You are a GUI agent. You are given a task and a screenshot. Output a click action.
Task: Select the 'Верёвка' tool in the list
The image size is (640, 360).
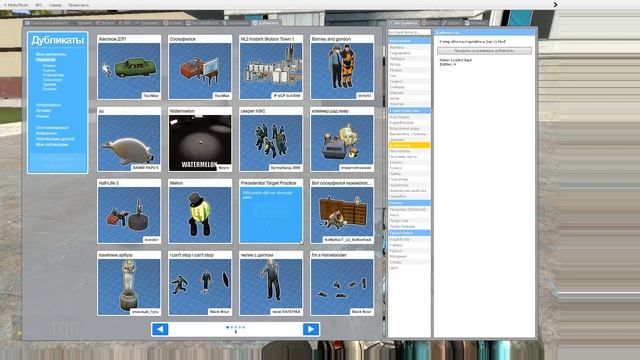tap(409, 47)
